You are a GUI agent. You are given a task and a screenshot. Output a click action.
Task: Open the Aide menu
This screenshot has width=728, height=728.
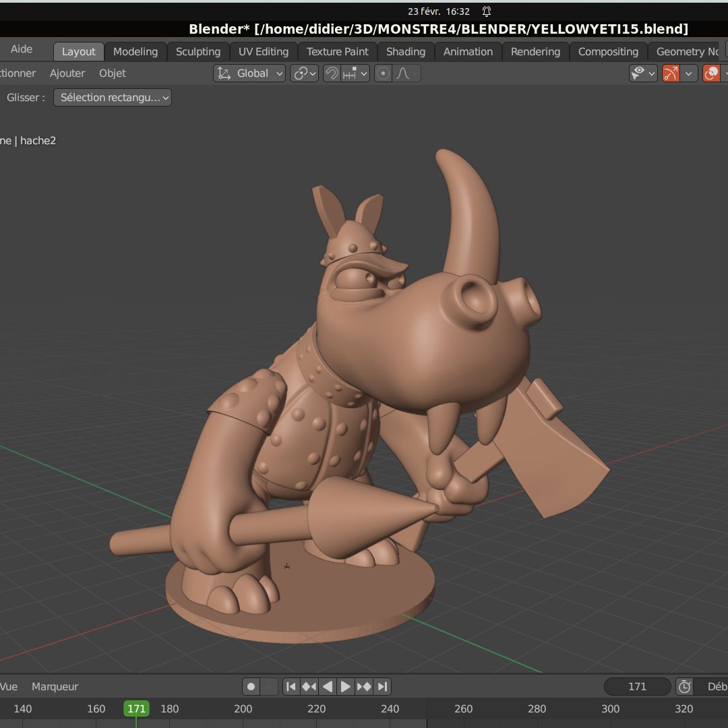point(22,49)
